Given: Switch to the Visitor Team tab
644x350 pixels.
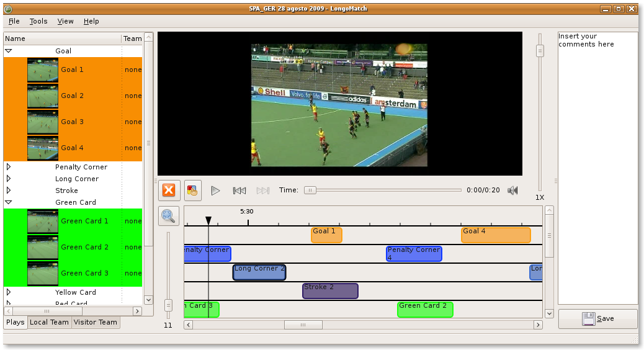Looking at the screenshot, I should (95, 323).
